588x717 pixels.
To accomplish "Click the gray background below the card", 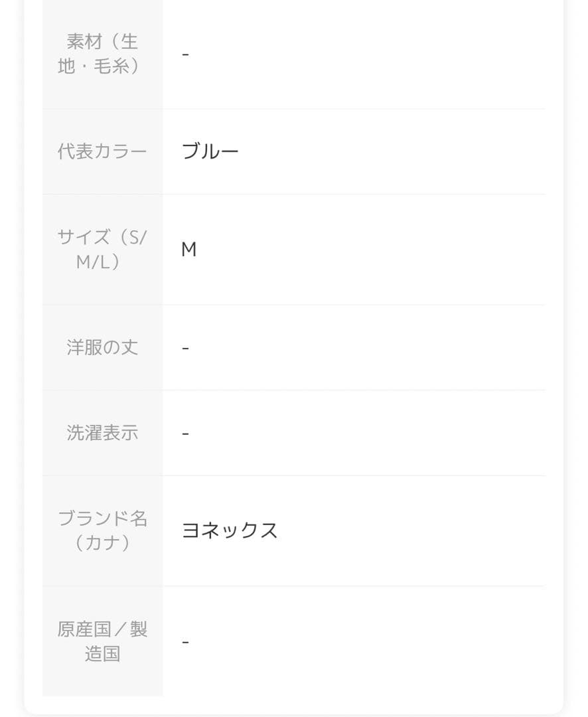I will 294,714.
